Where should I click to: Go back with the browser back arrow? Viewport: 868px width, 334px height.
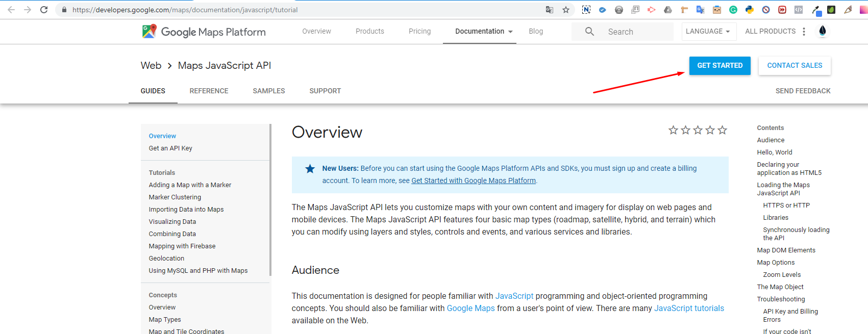(x=11, y=10)
